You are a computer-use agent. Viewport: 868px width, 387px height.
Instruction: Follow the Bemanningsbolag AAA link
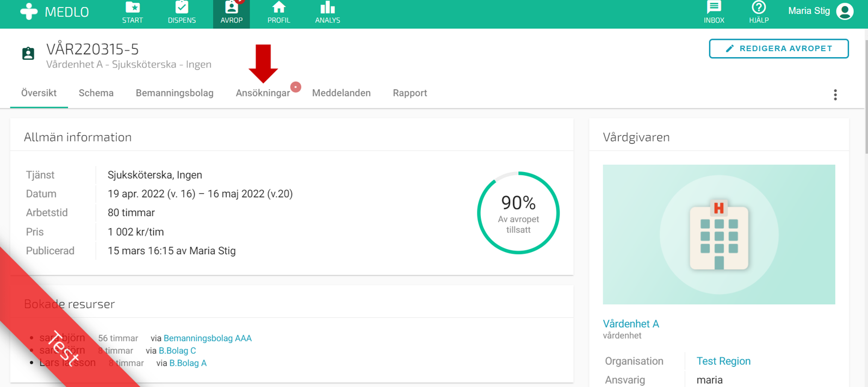click(x=208, y=339)
